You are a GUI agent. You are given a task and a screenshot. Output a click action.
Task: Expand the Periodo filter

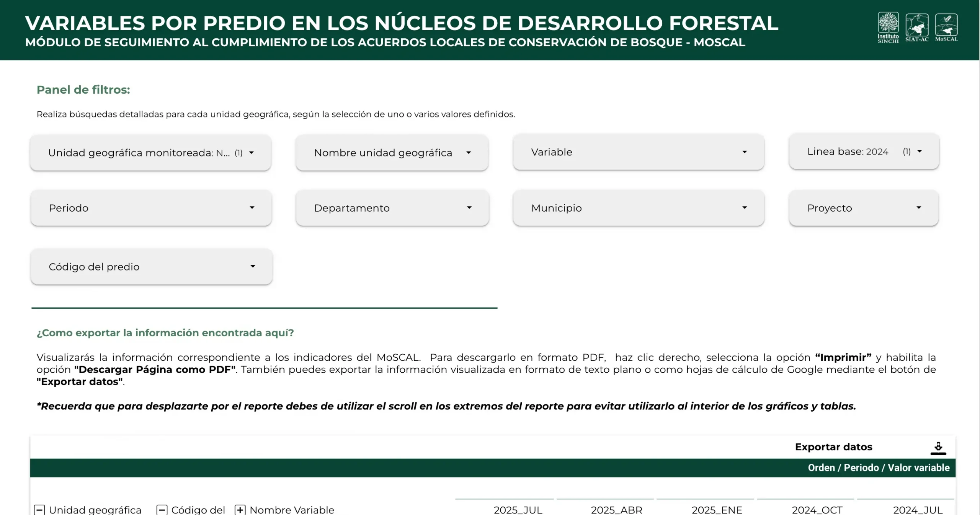click(151, 208)
